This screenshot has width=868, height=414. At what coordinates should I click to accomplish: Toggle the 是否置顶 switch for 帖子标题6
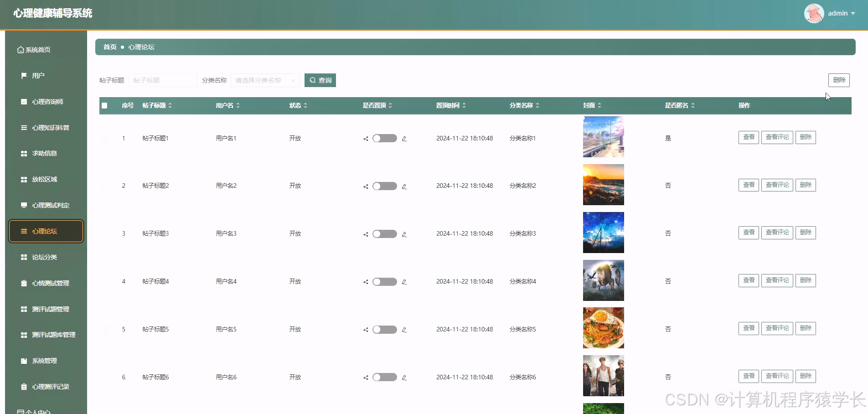pyautogui.click(x=385, y=377)
